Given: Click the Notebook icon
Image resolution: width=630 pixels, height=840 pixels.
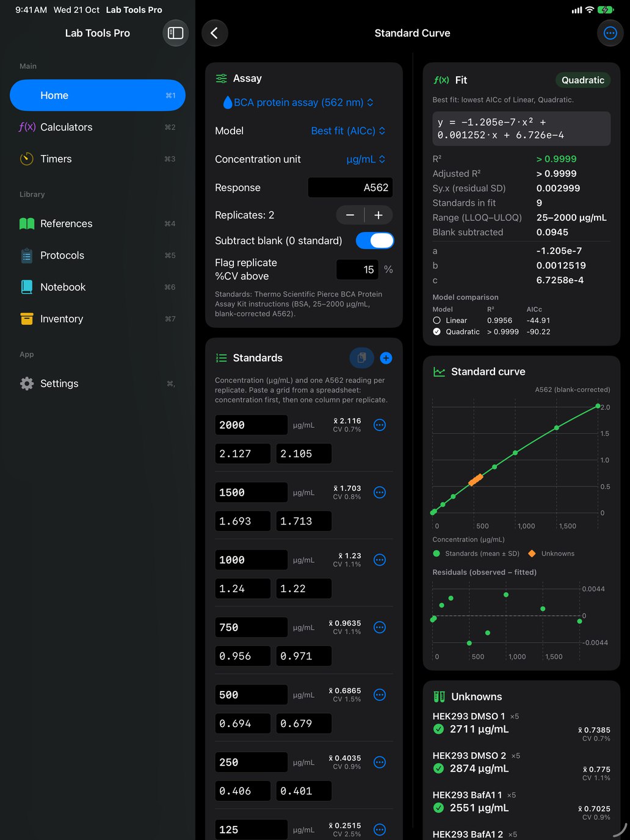Looking at the screenshot, I should [x=27, y=287].
